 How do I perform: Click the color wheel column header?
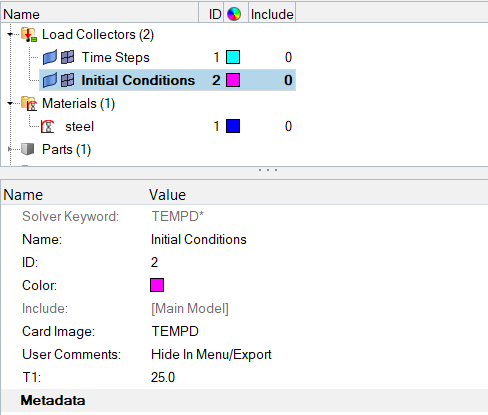(x=234, y=14)
